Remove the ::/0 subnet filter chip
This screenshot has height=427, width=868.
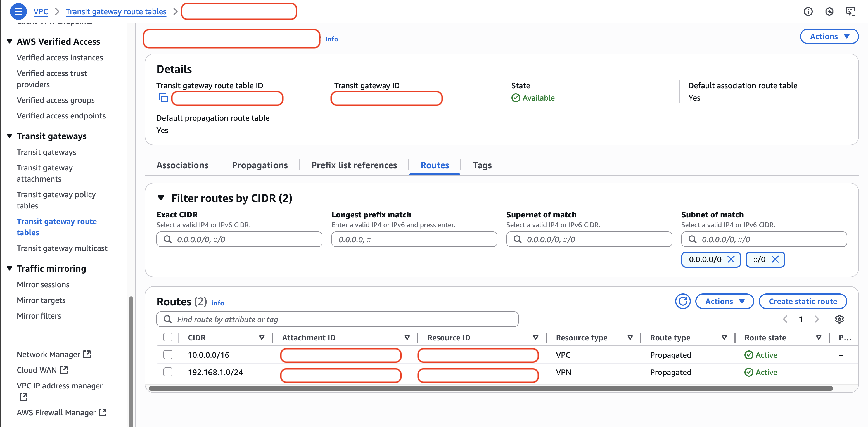(775, 259)
